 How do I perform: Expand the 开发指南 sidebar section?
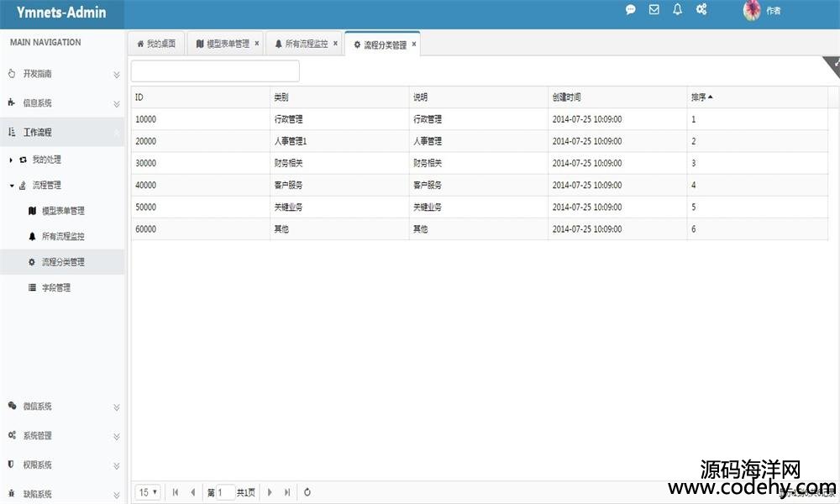tap(62, 74)
